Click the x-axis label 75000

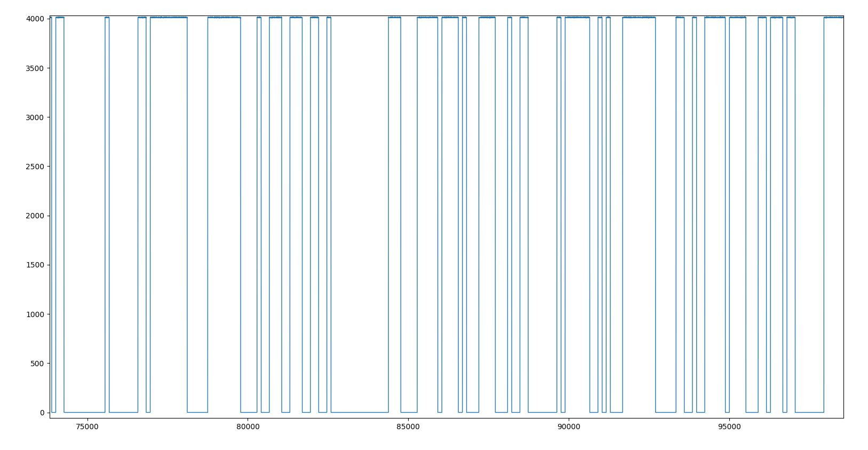tap(87, 427)
